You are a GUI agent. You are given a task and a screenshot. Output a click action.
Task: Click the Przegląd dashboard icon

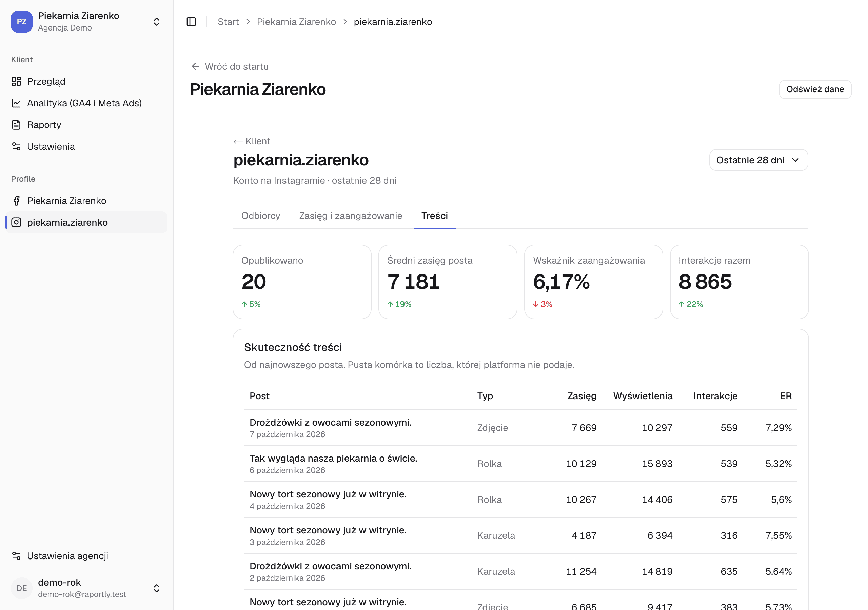[x=16, y=82]
